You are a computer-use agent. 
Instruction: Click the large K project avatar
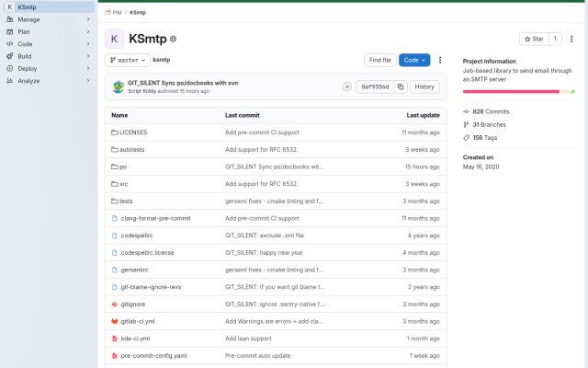point(114,39)
